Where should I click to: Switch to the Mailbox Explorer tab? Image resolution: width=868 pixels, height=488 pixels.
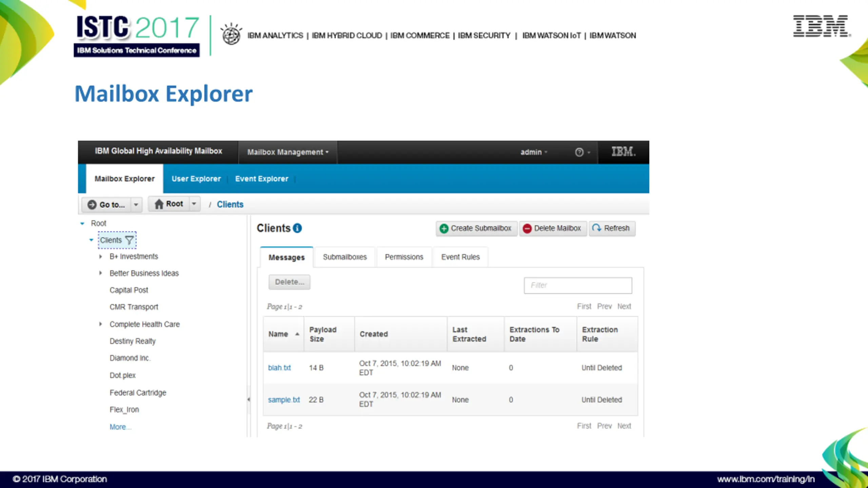tap(124, 179)
